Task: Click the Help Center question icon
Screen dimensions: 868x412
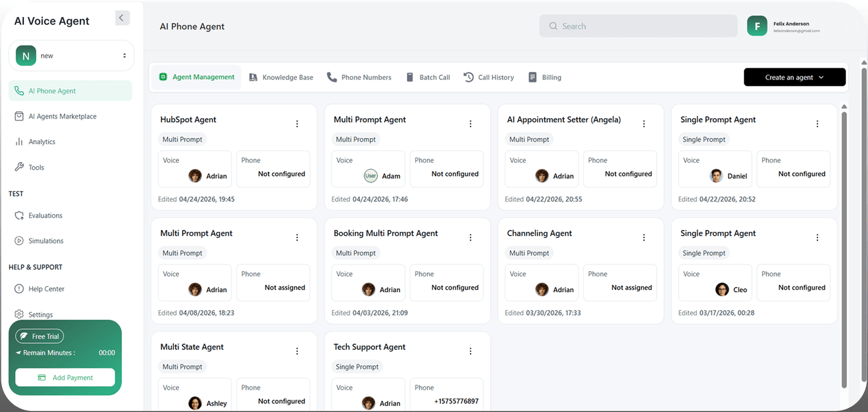Action: (19, 289)
